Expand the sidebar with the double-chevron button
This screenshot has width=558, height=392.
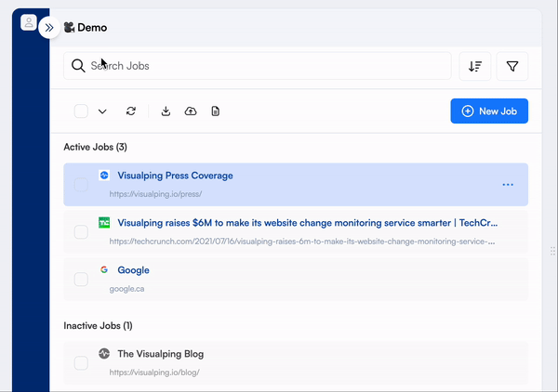pos(49,27)
